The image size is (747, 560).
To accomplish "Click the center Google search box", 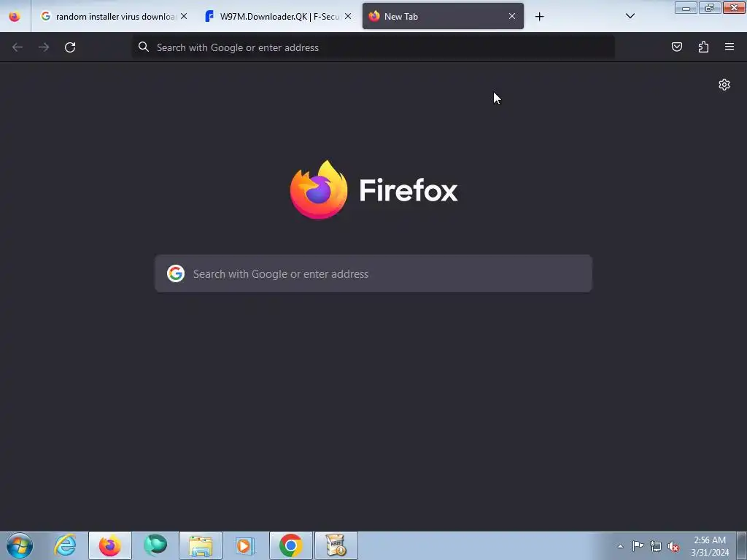I will coord(373,274).
